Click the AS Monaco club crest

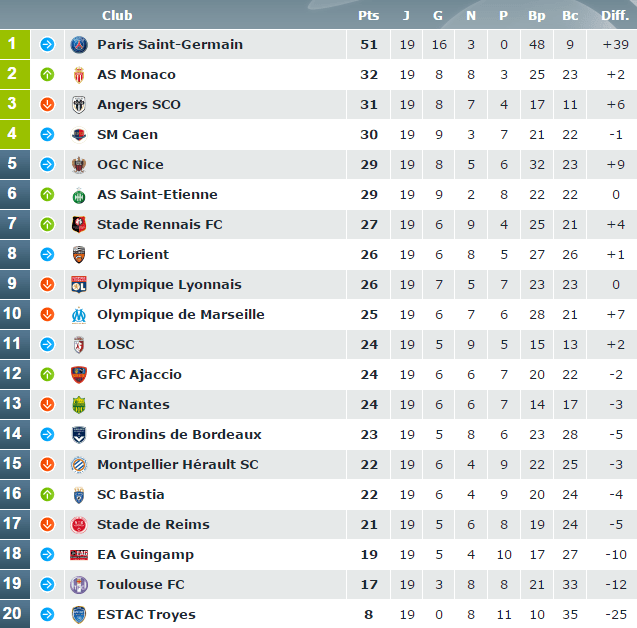point(79,75)
